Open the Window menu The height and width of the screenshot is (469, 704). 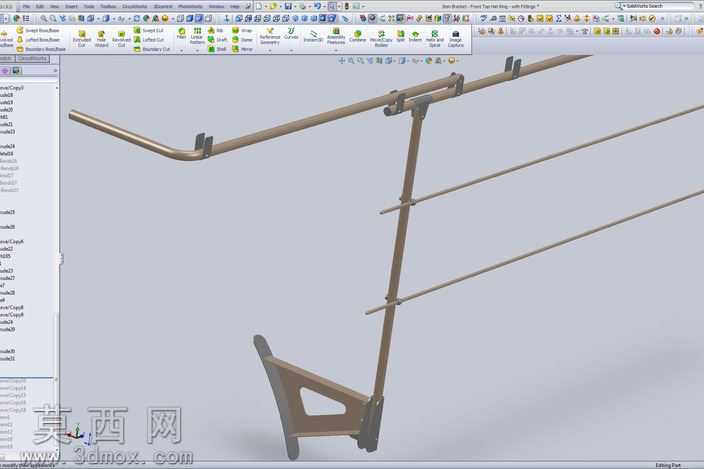point(216,7)
